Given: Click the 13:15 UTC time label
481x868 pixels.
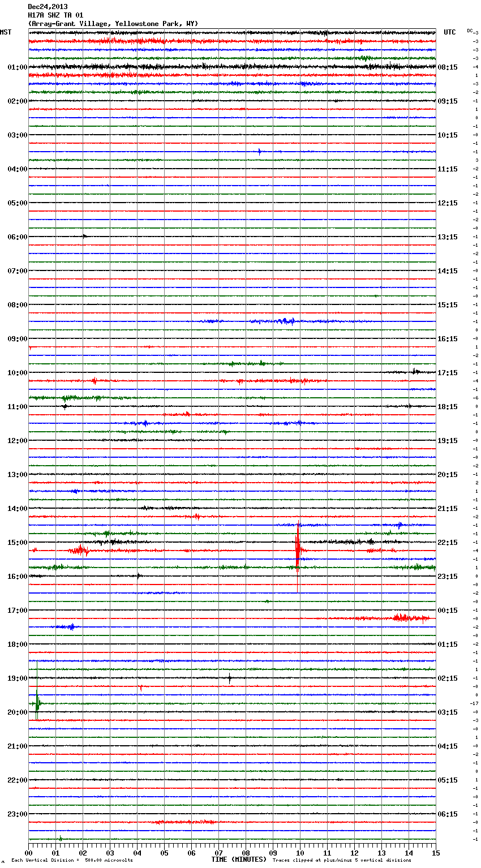Looking at the screenshot, I should point(448,237).
